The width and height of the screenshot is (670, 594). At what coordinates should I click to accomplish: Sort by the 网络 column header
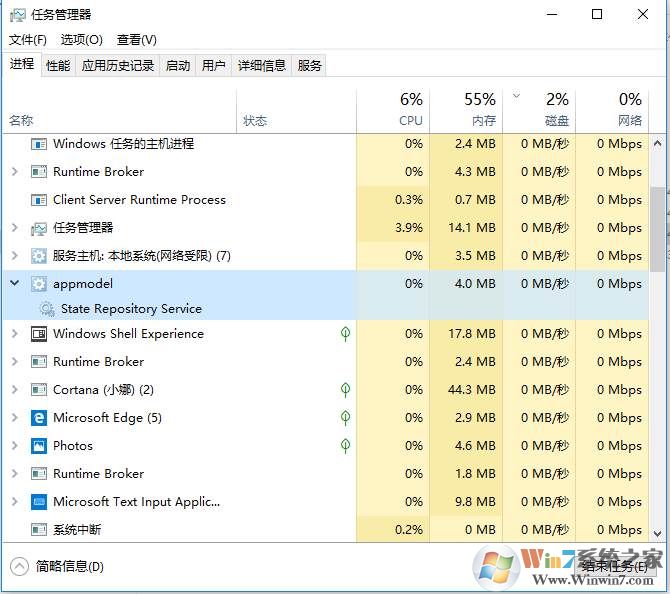point(612,111)
